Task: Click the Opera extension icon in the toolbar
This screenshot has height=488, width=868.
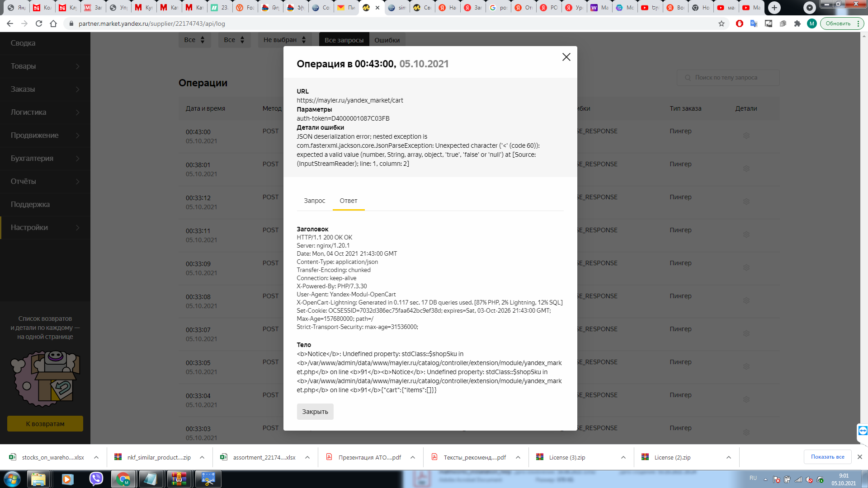Action: pyautogui.click(x=740, y=23)
